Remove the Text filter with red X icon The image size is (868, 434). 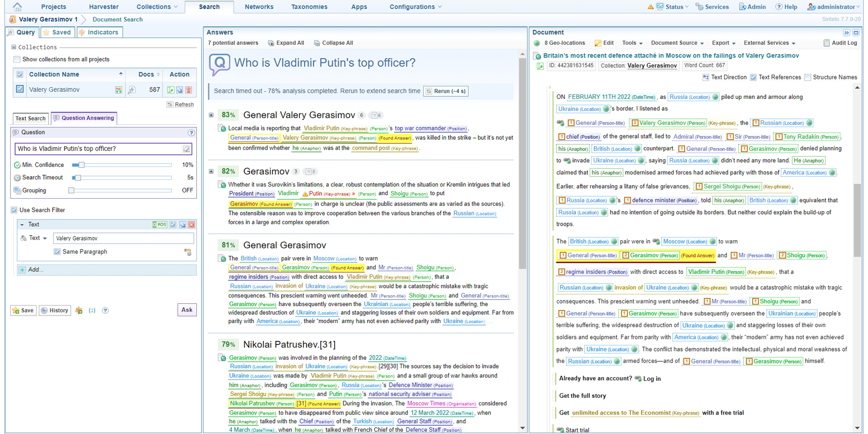click(x=191, y=225)
